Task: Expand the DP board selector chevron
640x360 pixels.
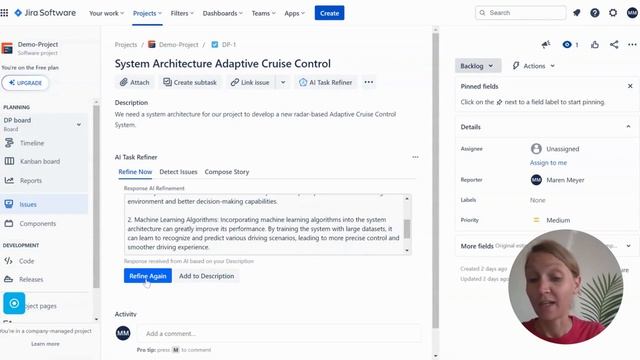Action: [79, 124]
